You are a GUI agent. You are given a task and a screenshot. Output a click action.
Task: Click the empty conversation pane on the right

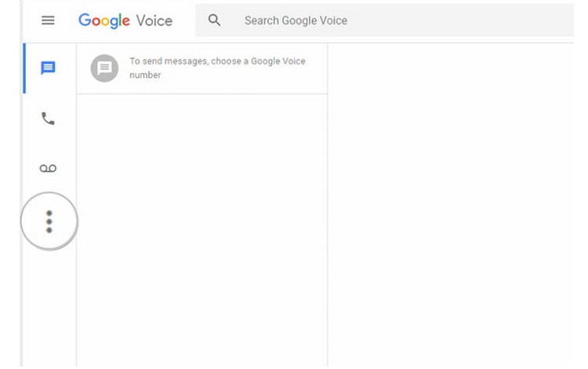tap(451, 205)
